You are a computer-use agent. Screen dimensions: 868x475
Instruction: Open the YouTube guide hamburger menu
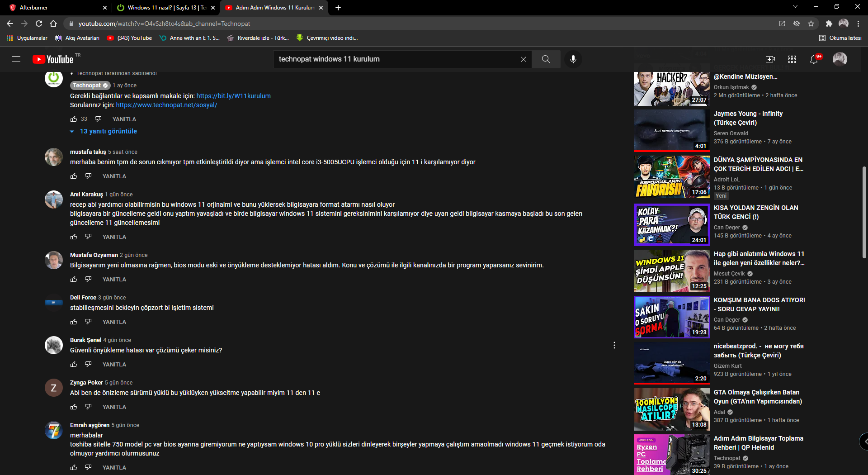(x=16, y=59)
